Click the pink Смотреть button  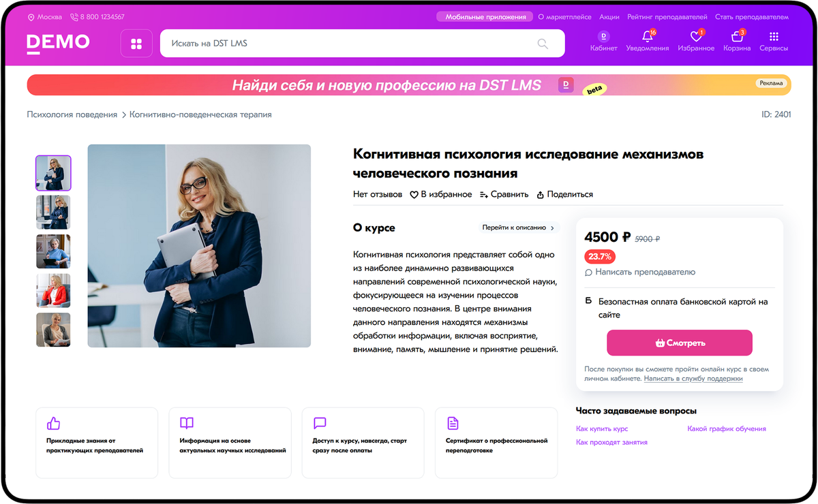pyautogui.click(x=680, y=343)
